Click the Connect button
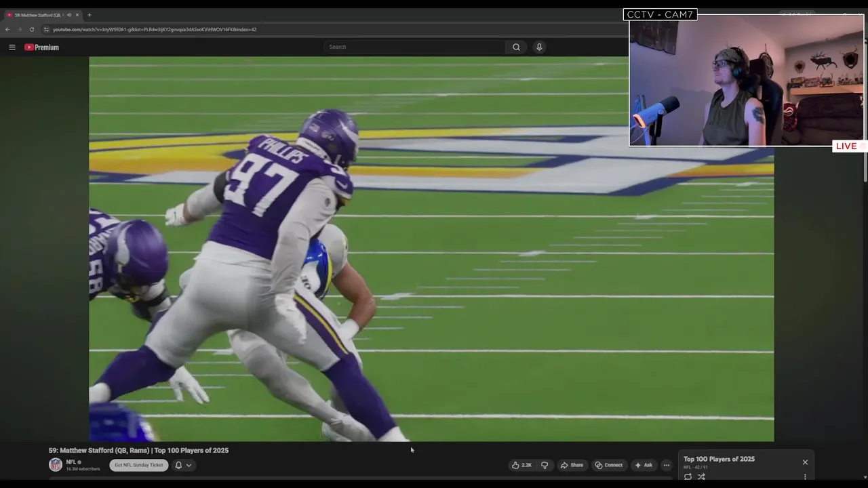 point(608,465)
